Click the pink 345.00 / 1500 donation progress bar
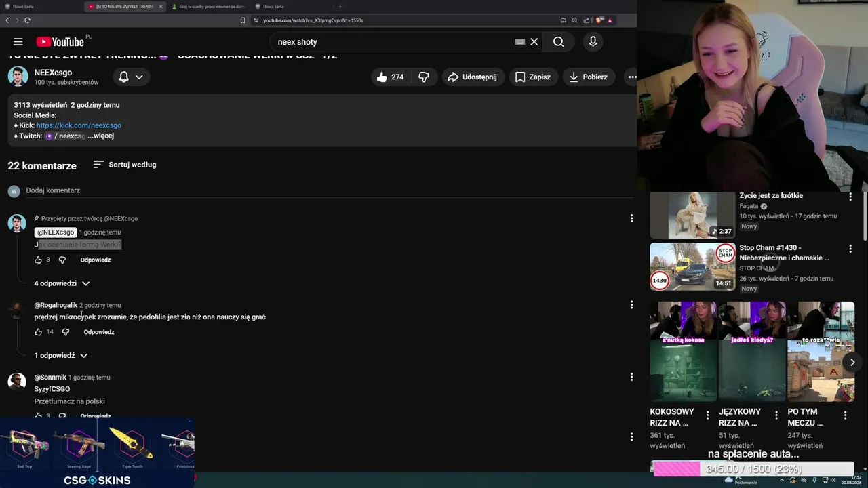 [x=753, y=469]
